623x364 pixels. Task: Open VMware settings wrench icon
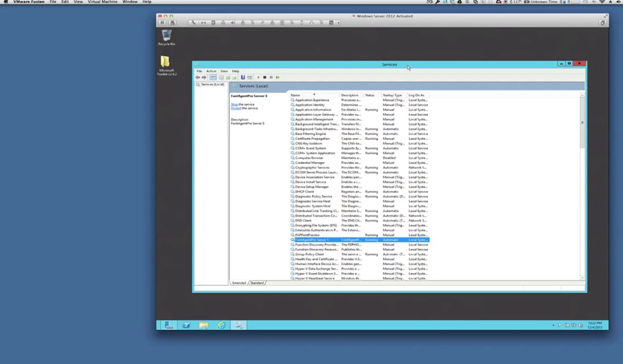(193, 23)
